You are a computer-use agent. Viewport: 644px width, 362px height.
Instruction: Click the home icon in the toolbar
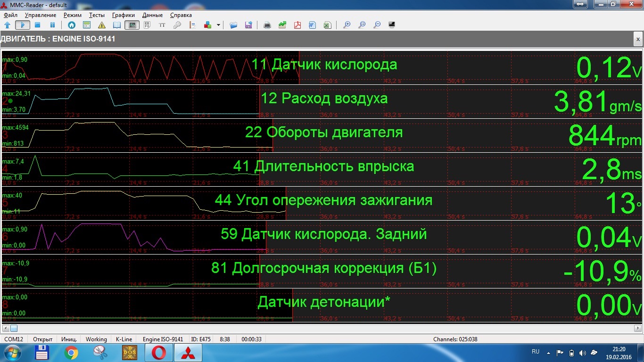point(72,25)
